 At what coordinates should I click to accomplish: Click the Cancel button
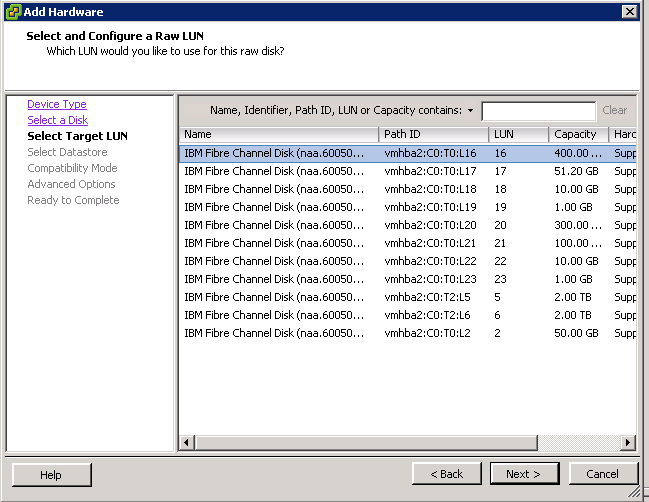coord(603,474)
